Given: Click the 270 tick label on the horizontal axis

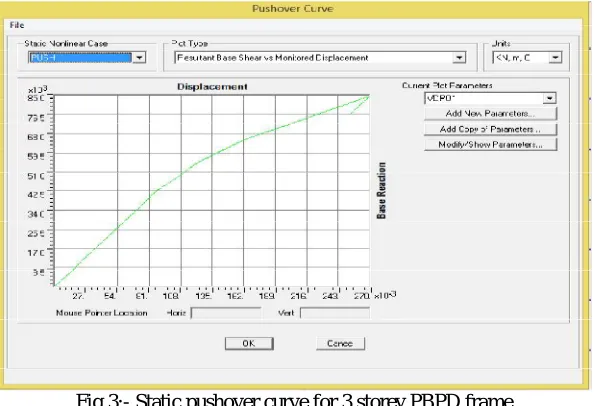Looking at the screenshot, I should pyautogui.click(x=361, y=296).
